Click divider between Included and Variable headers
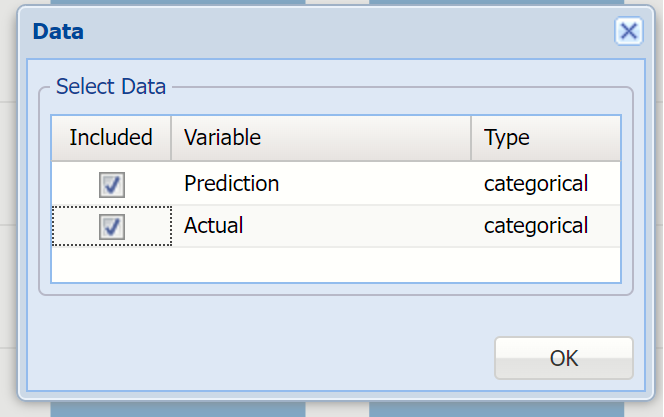 [171, 137]
